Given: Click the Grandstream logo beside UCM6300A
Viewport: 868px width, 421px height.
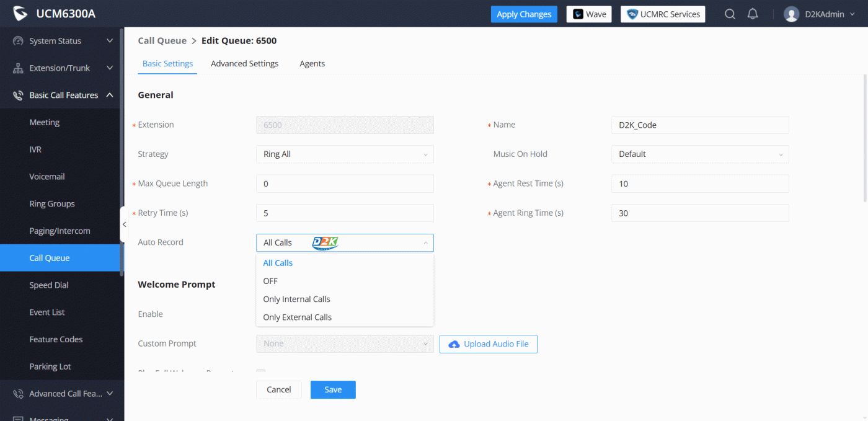Looking at the screenshot, I should [x=20, y=14].
